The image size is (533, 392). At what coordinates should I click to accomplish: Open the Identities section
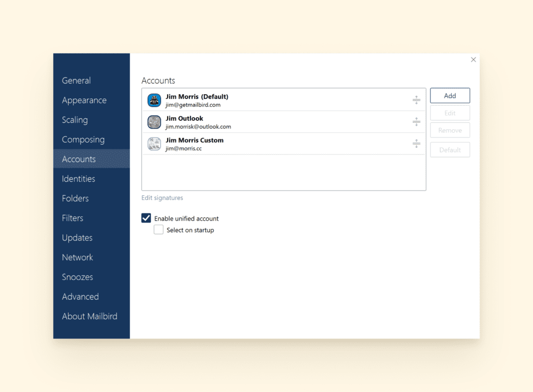(x=79, y=179)
